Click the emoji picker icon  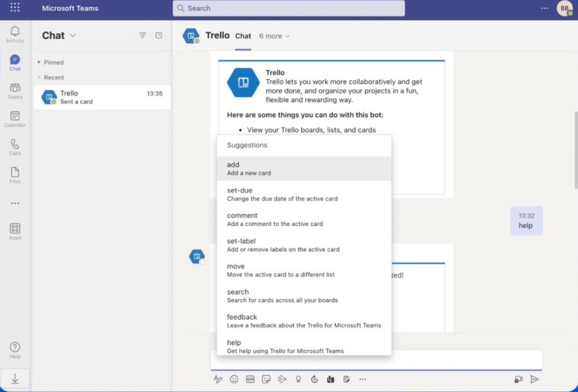234,379
